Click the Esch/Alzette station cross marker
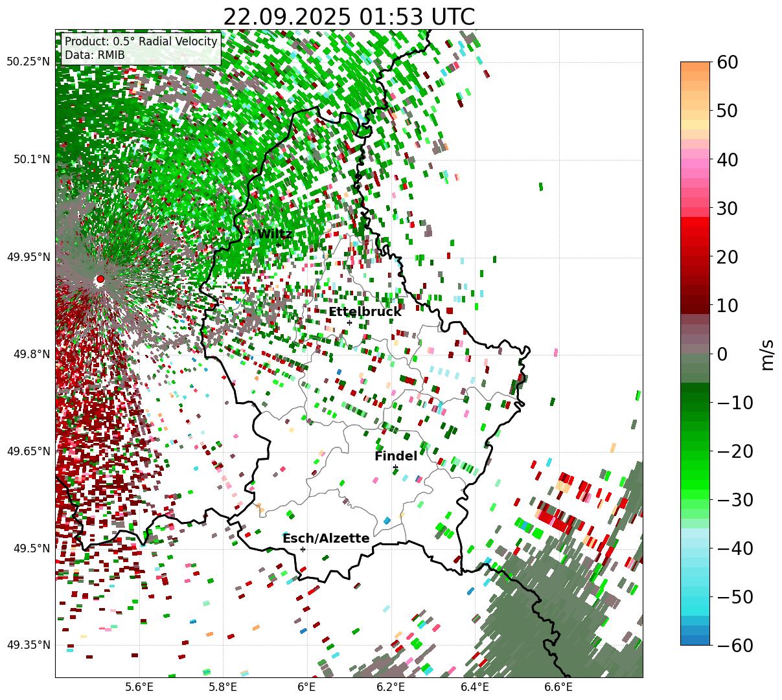The height and width of the screenshot is (700, 782). point(303,549)
